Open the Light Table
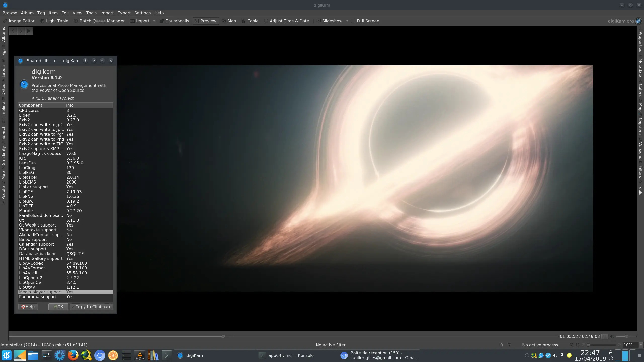The image size is (644, 362). (x=54, y=21)
